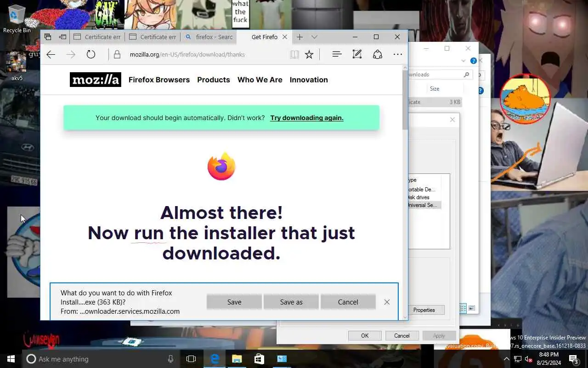Open the Recycle Bin desktop icon
588x368 pixels.
pyautogui.click(x=17, y=18)
